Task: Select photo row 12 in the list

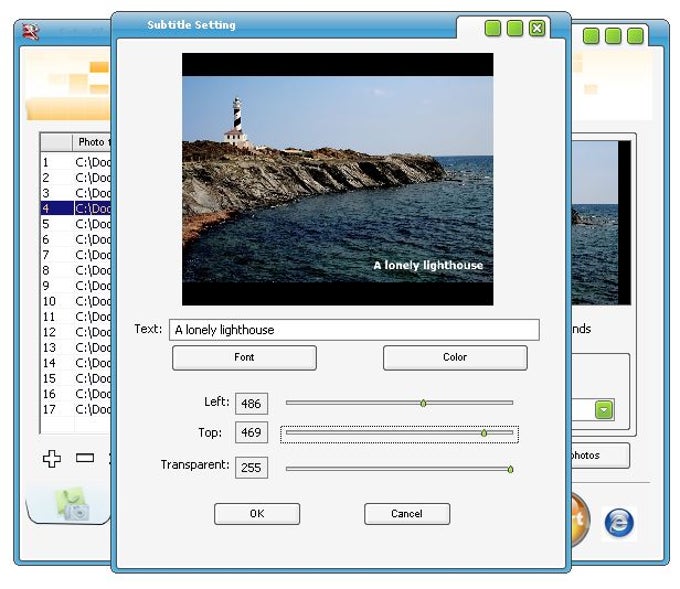Action: click(x=76, y=332)
